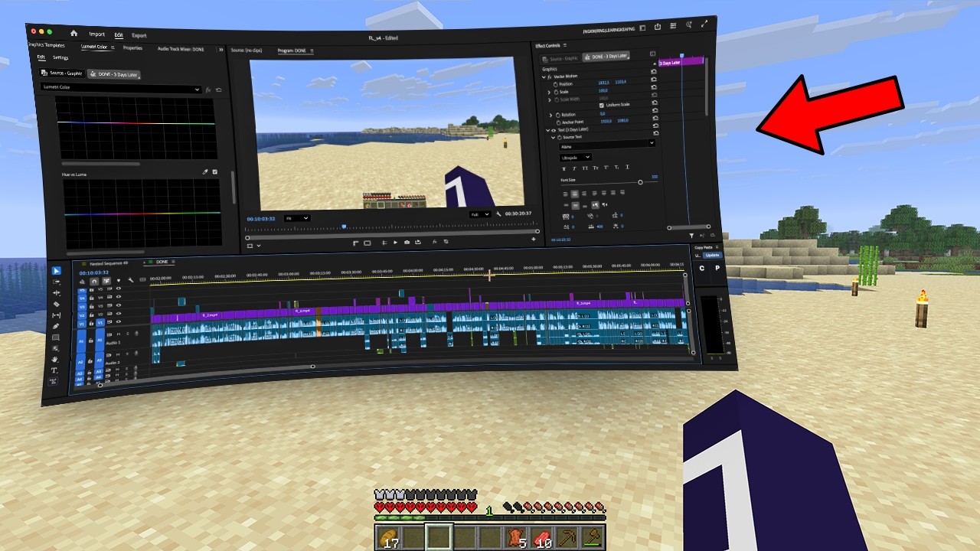Click the Update button in Copy Paste panel
Viewport: 980px width, 551px height.
[712, 255]
